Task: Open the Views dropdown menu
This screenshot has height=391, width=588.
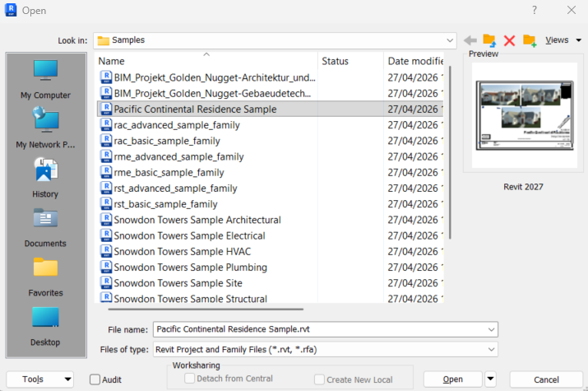Action: [x=563, y=40]
